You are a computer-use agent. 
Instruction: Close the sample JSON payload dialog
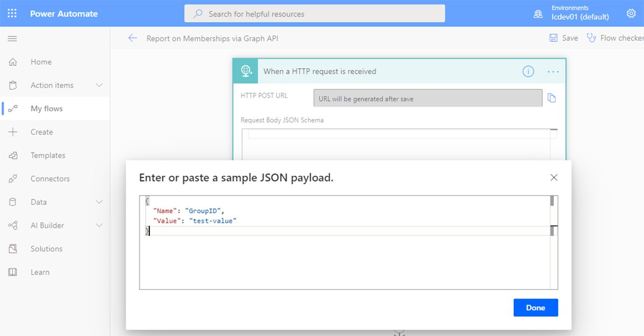[554, 177]
